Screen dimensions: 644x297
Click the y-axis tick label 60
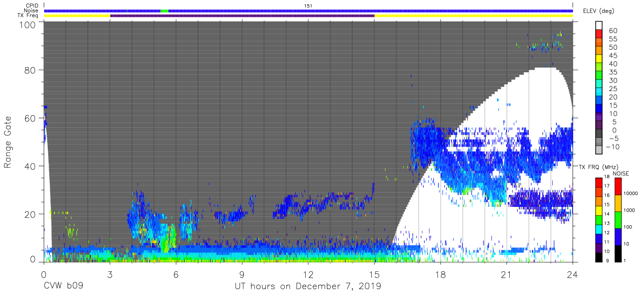click(x=30, y=118)
